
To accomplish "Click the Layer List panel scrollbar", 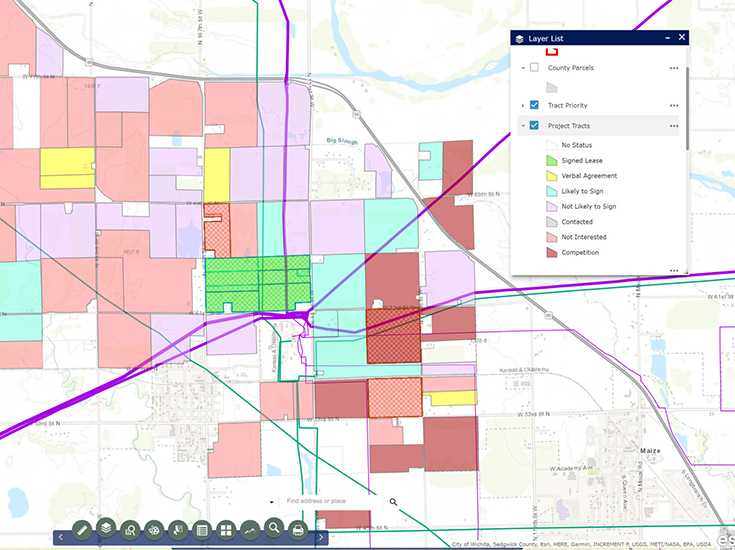I will click(687, 109).
